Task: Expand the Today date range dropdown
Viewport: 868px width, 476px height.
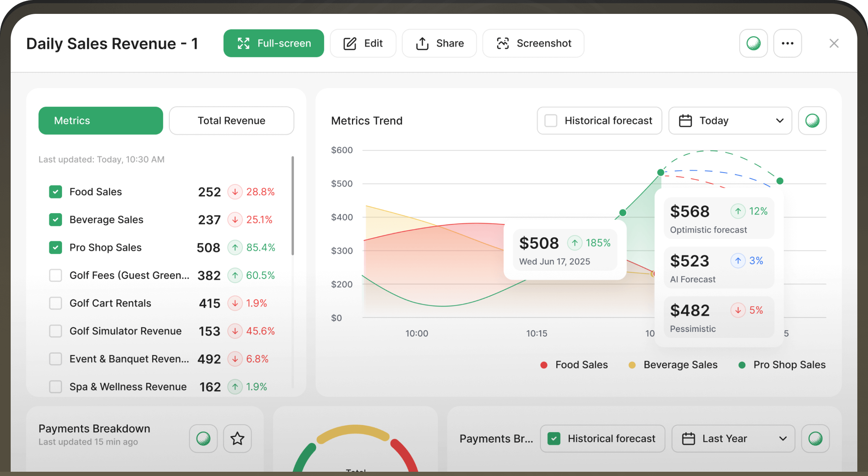Action: point(730,121)
